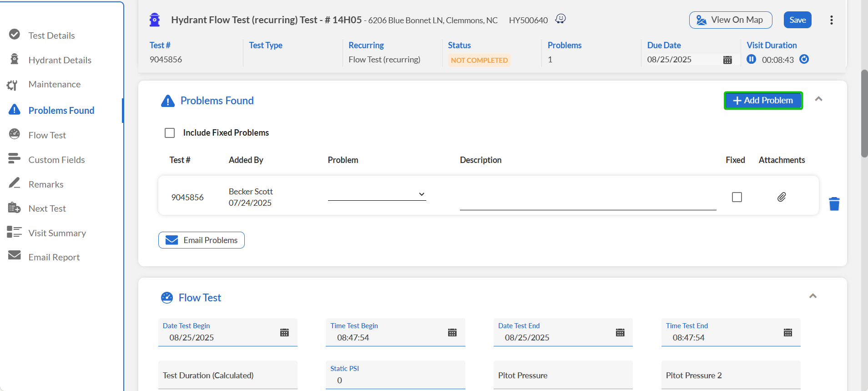
Task: Click the page vertical scrollbar
Action: [864, 114]
